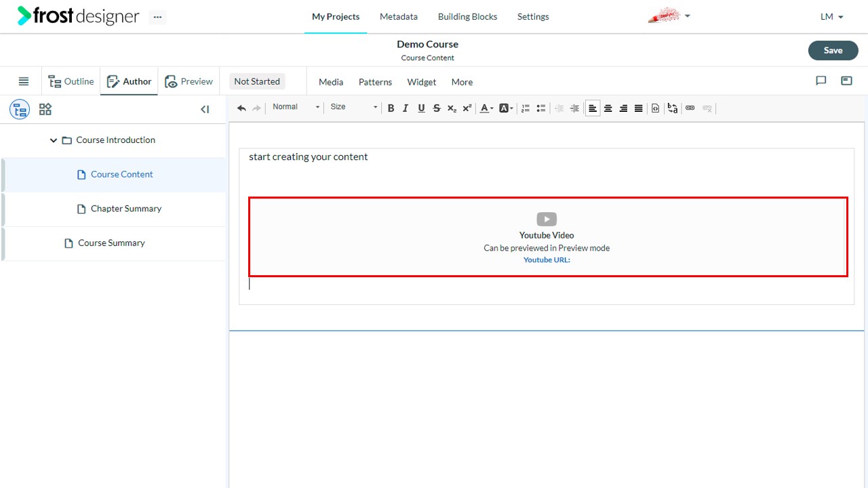The width and height of the screenshot is (868, 488).
Task: Insert a hyperlink with link icon
Action: 690,108
